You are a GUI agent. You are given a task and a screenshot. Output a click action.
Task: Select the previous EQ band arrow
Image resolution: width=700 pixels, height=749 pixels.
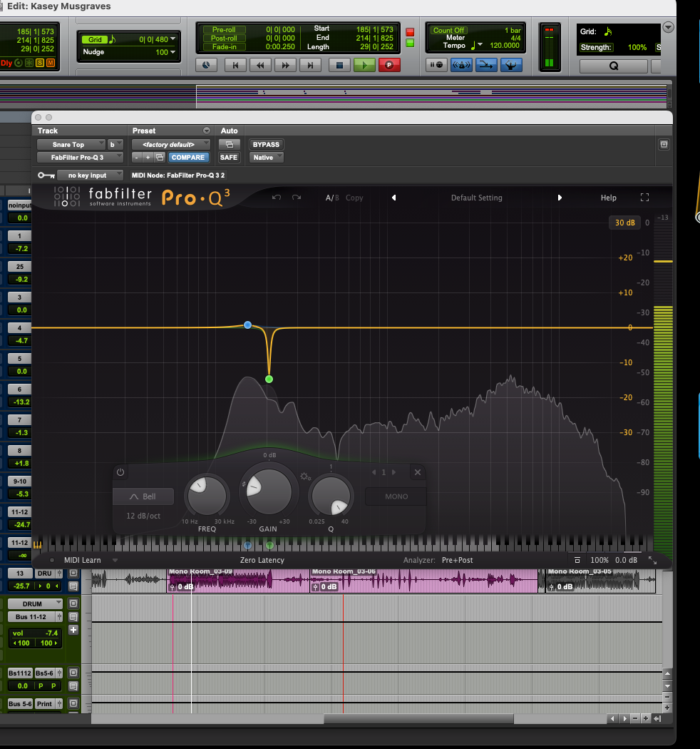pyautogui.click(x=374, y=472)
